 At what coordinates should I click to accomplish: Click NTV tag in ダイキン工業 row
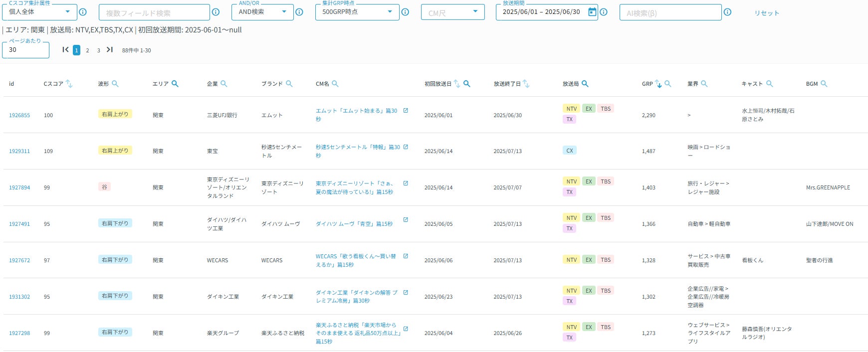(572, 291)
